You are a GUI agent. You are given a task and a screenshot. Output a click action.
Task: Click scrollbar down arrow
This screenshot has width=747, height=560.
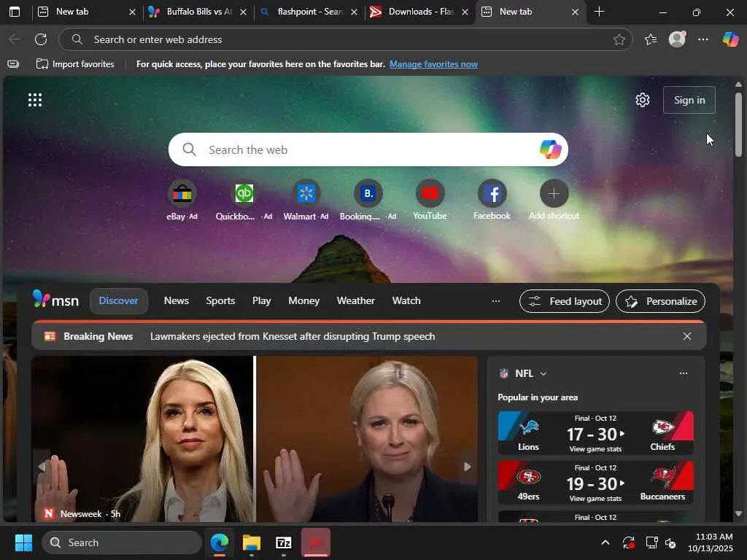point(738,514)
